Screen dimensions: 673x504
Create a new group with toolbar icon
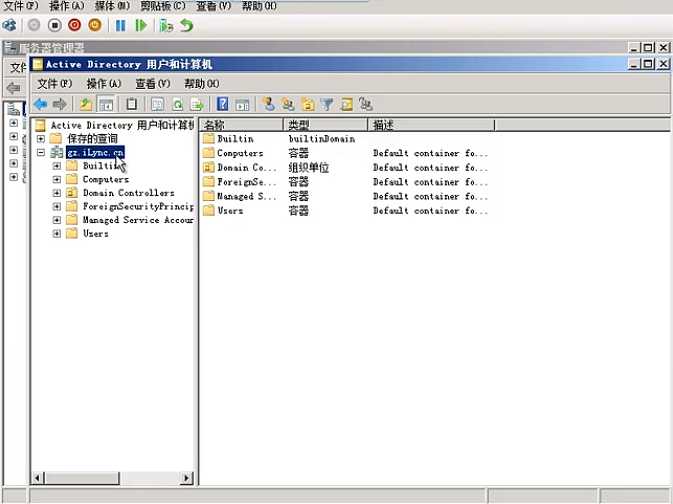pyautogui.click(x=288, y=104)
